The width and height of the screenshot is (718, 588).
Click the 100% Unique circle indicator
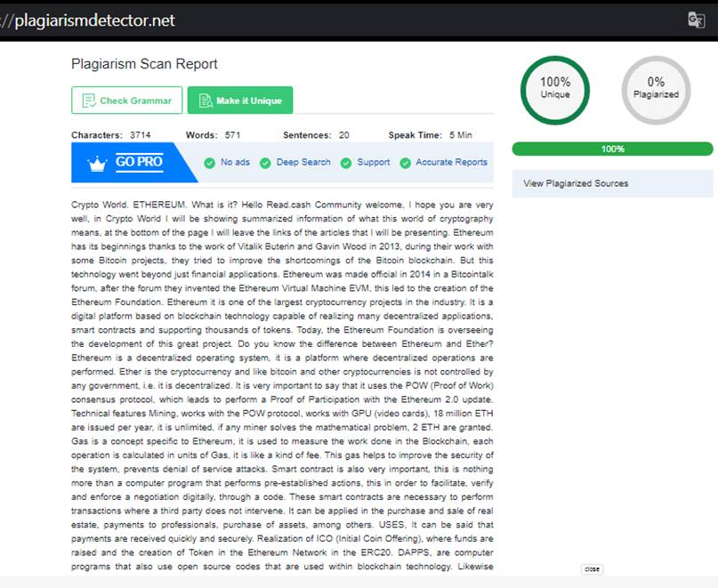click(x=555, y=90)
